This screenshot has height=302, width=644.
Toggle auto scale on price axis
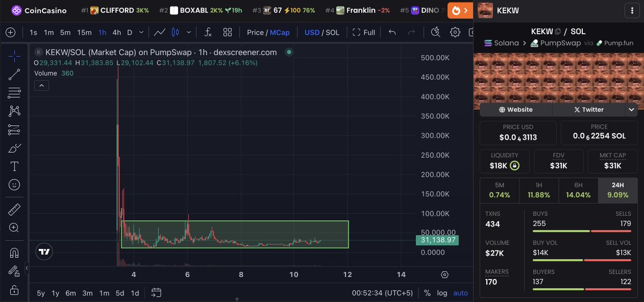pos(460,293)
